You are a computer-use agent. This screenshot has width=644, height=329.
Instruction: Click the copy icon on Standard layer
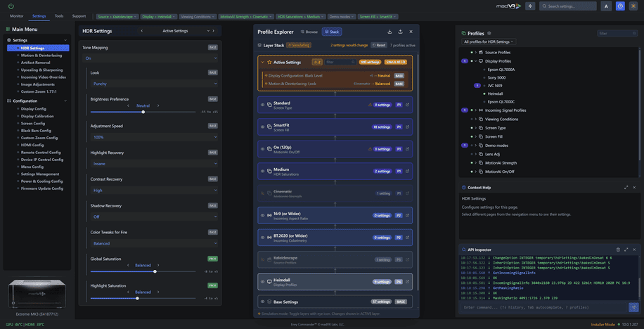pyautogui.click(x=268, y=105)
